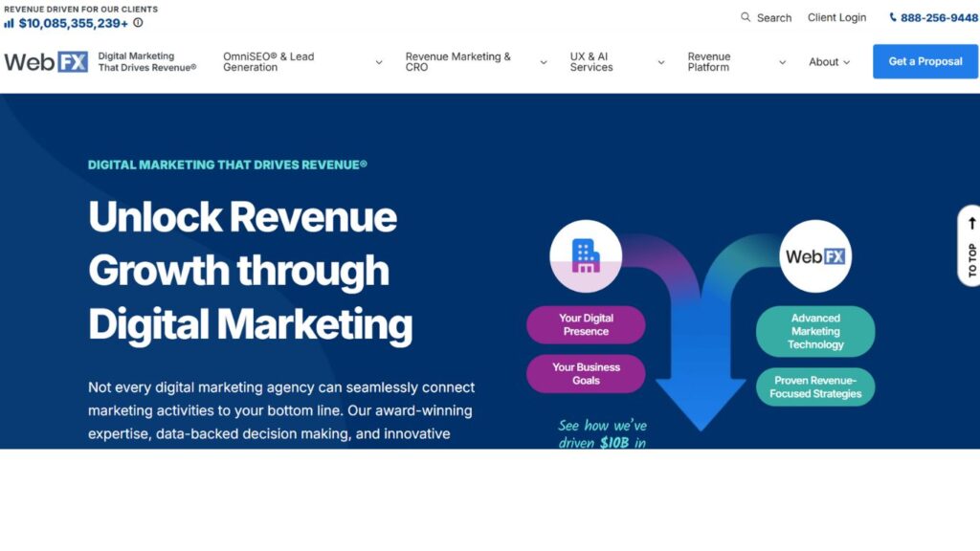Click the circular WebFX icon in the hero diagram
This screenshot has width=980, height=551.
[x=814, y=256]
